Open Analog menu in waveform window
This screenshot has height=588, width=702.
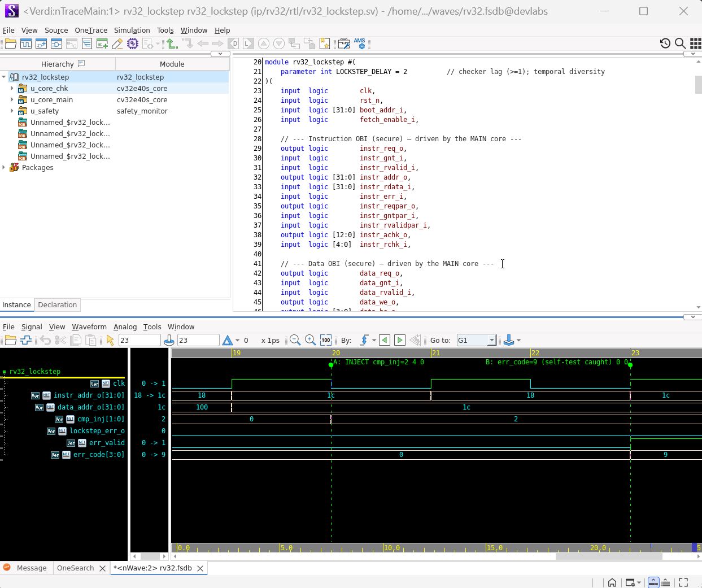[125, 326]
